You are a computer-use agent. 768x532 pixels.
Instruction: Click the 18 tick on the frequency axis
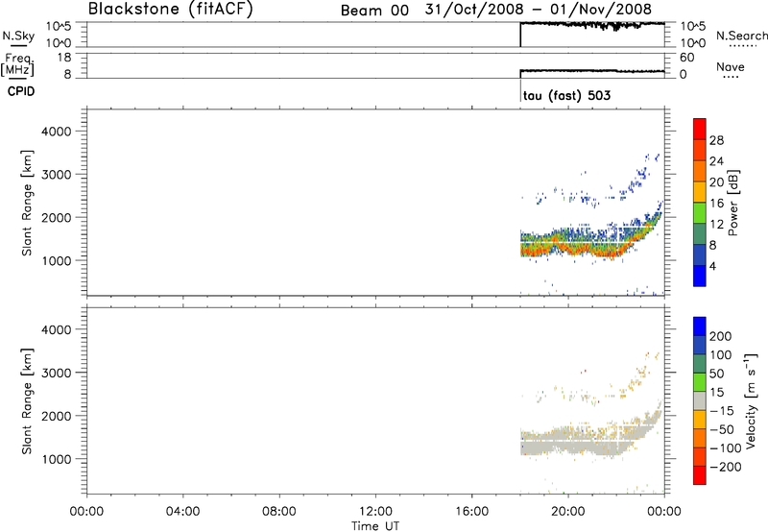(64, 58)
